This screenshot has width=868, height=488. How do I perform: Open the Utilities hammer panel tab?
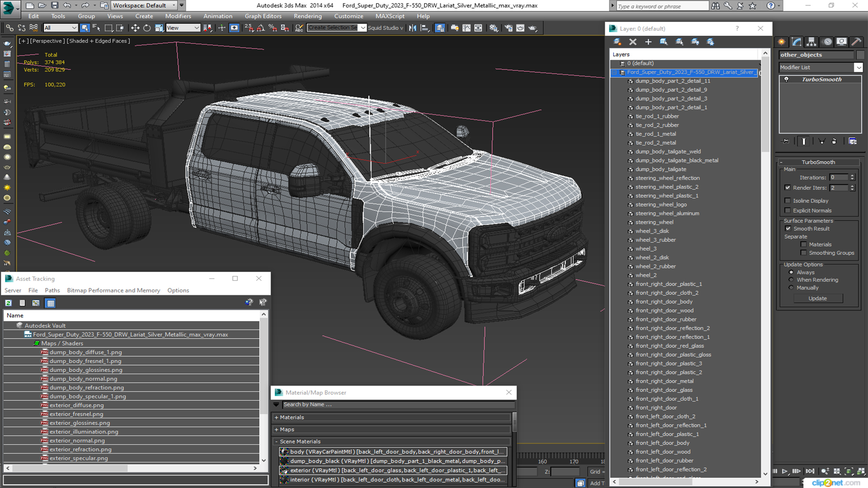[856, 42]
